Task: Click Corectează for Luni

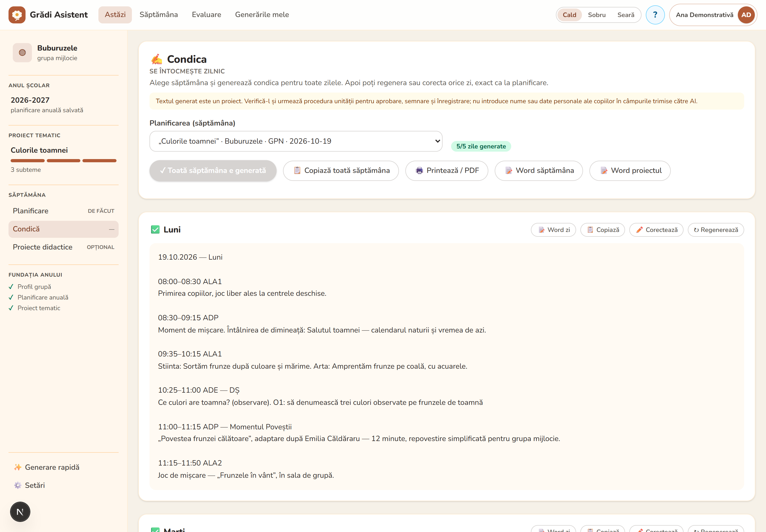Action: click(x=656, y=230)
